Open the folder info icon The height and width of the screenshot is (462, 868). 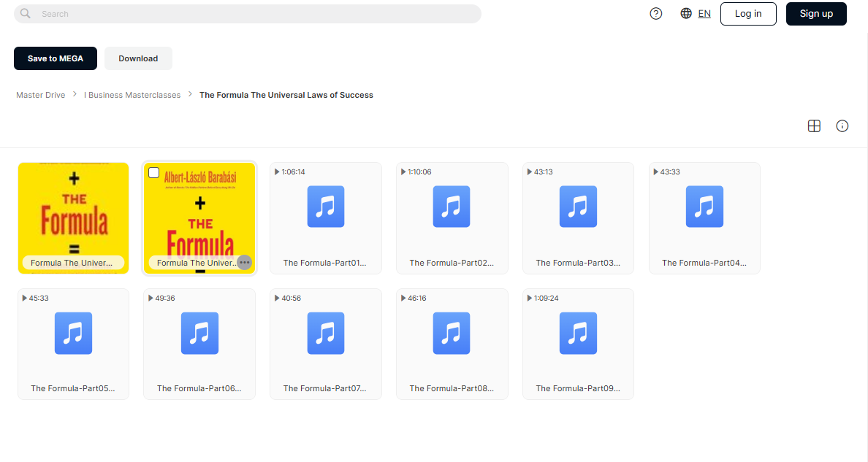click(842, 126)
